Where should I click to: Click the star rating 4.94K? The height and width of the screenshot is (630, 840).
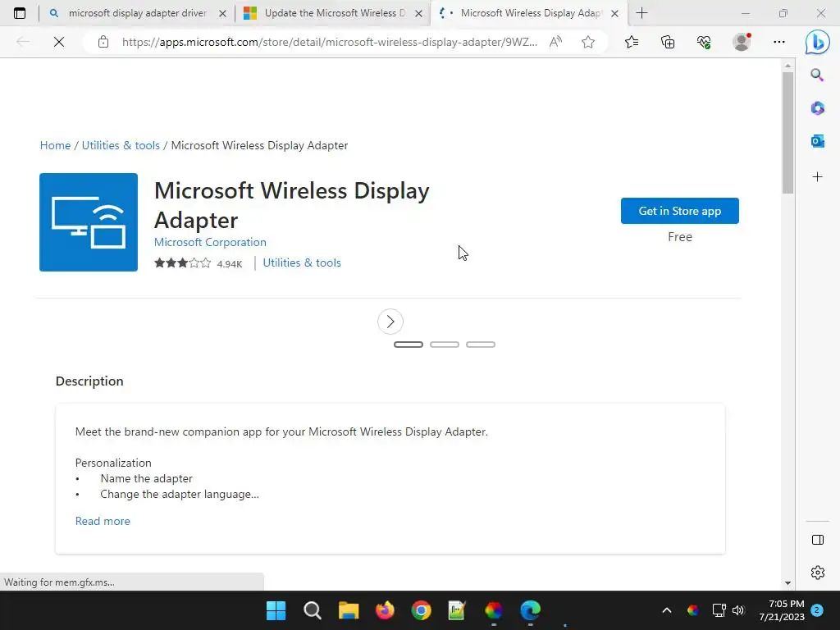coord(199,263)
